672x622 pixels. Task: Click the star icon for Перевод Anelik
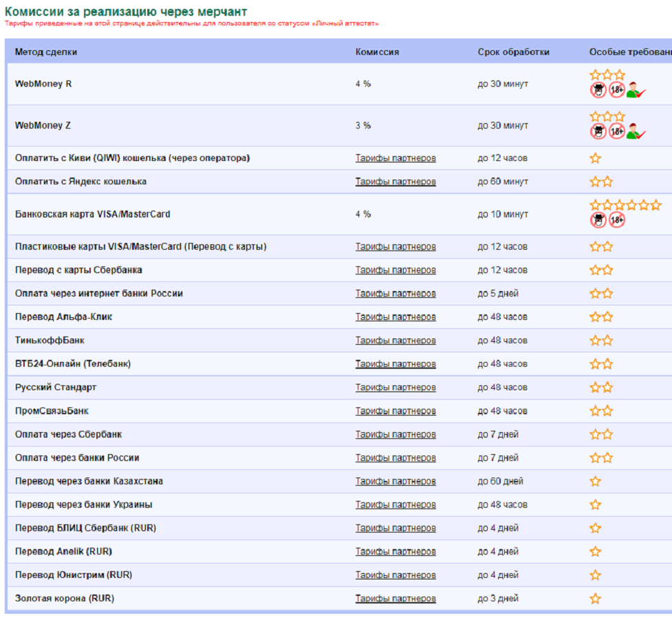click(596, 552)
